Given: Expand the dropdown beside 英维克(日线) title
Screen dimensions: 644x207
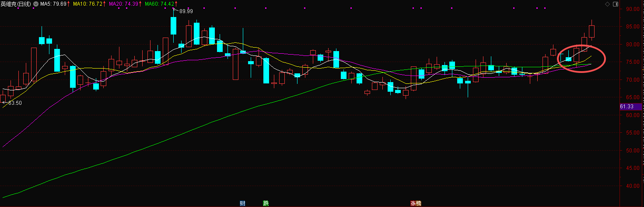Looking at the screenshot, I should pyautogui.click(x=36, y=4).
